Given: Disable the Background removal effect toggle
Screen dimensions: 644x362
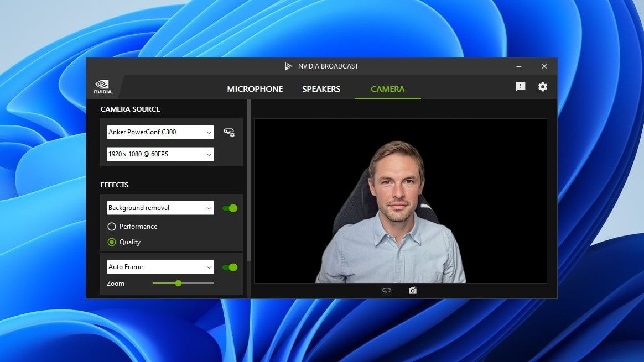Looking at the screenshot, I should pos(230,208).
